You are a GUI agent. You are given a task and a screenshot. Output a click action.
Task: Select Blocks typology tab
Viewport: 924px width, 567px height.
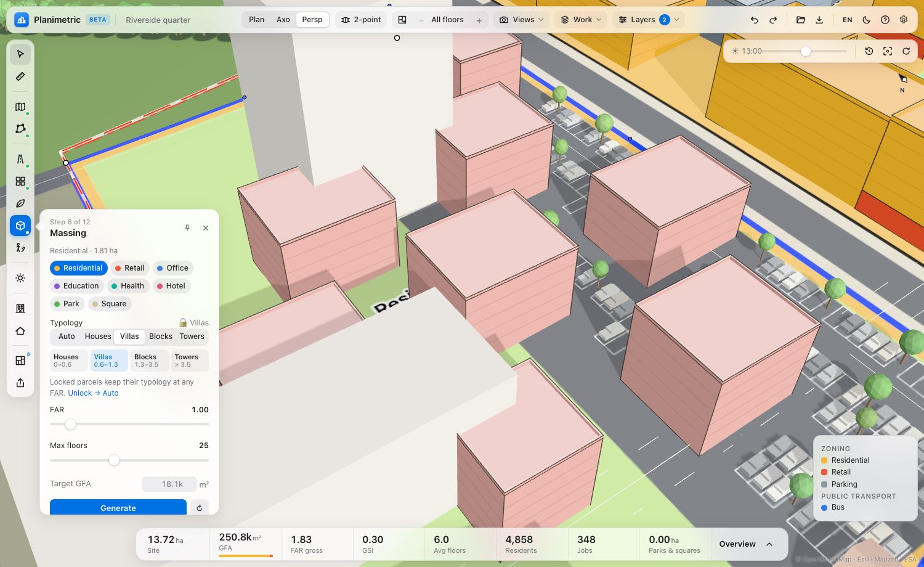(161, 337)
